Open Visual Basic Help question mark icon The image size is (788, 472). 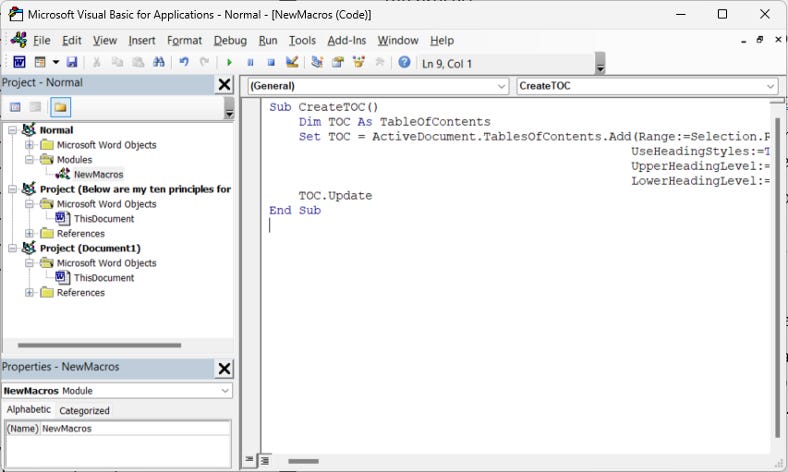pyautogui.click(x=404, y=62)
